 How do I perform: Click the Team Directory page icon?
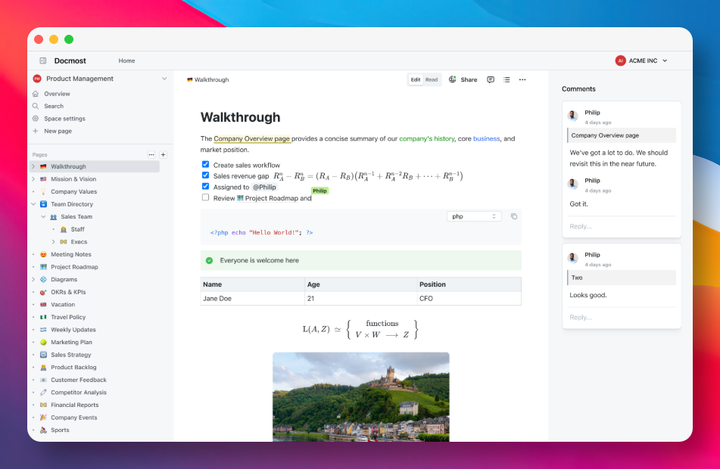[43, 204]
